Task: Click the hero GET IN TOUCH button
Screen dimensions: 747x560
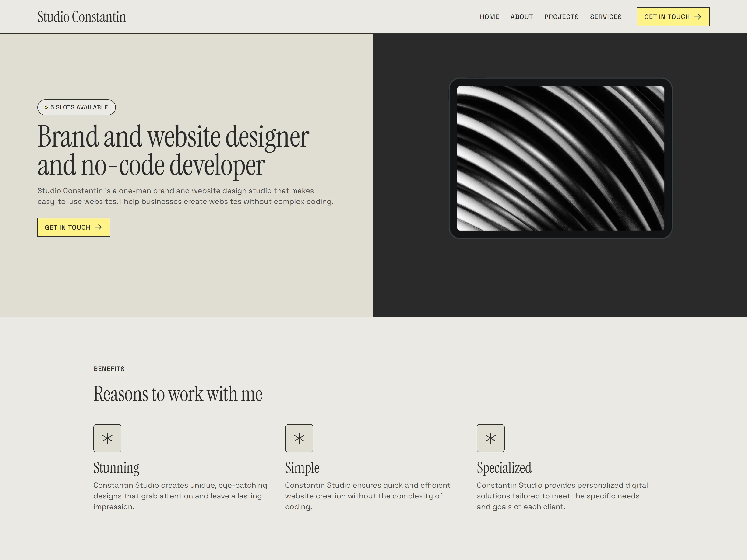Action: click(x=74, y=227)
